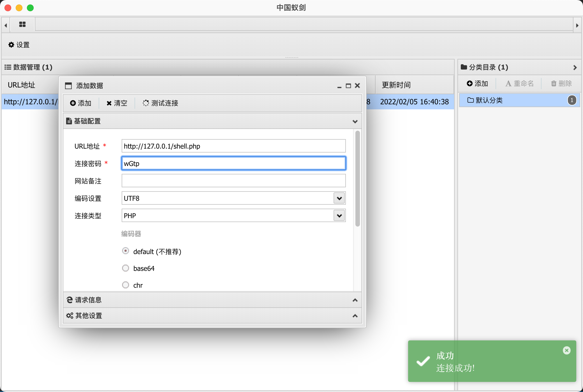Image resolution: width=583 pixels, height=392 pixels.
Task: Open the 设置 settings gear
Action: point(19,45)
